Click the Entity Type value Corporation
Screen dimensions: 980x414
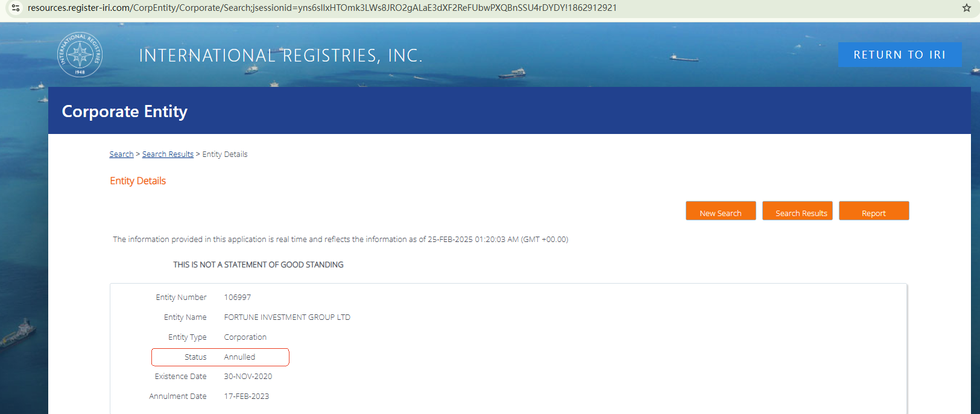[245, 337]
